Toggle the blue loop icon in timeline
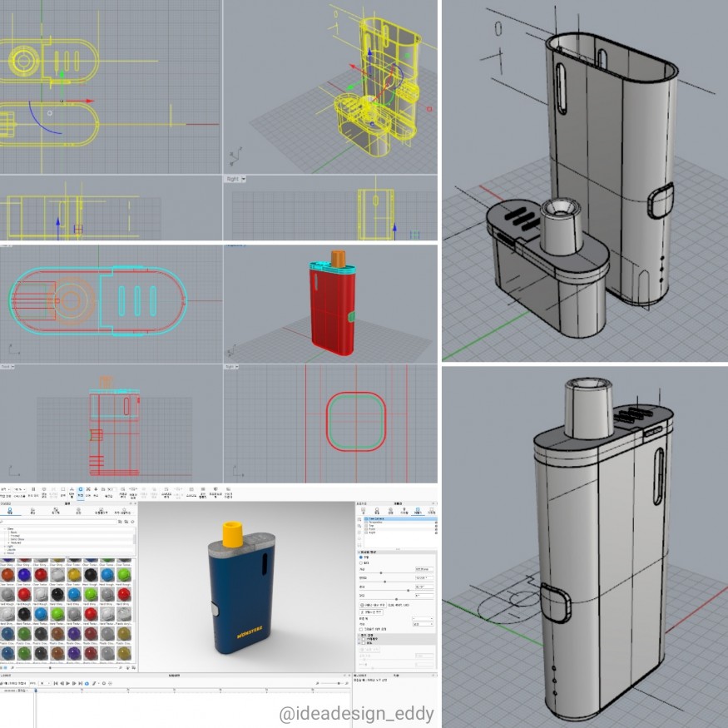The height and width of the screenshot is (728, 728). pos(86,683)
